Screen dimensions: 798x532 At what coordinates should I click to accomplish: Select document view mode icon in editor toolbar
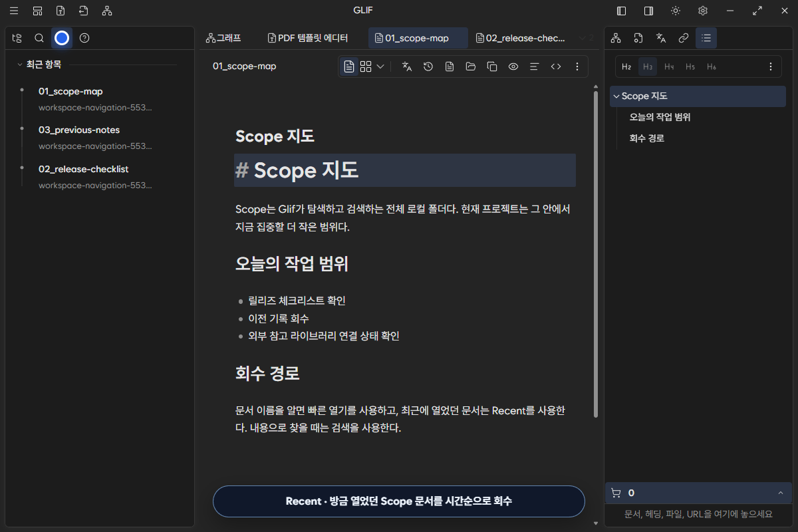(349, 66)
